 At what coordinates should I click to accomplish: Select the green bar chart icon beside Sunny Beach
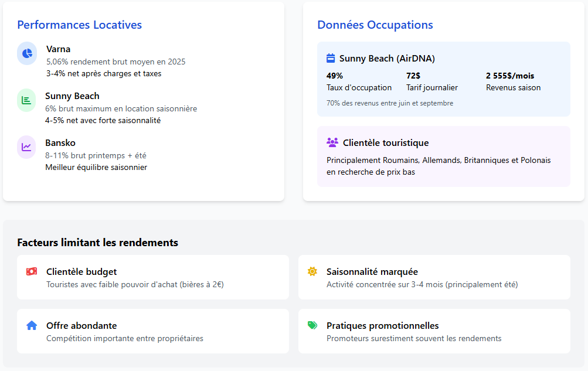click(26, 100)
